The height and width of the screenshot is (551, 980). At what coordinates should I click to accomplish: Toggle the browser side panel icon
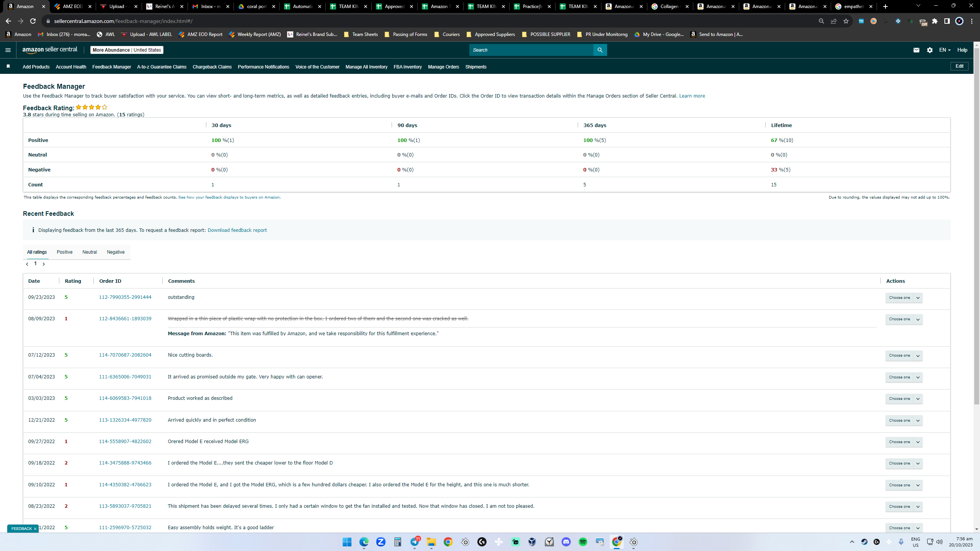947,21
